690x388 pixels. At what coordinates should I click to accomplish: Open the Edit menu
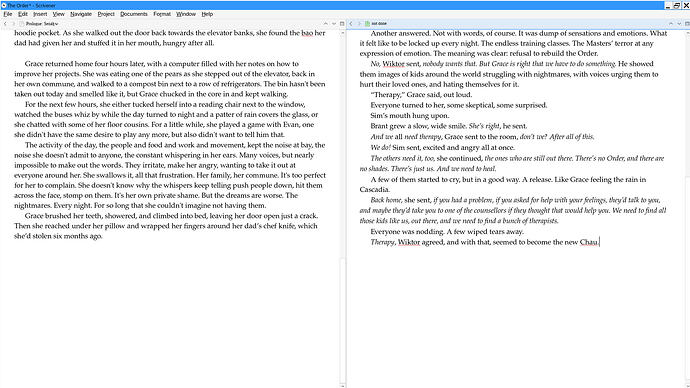23,14
